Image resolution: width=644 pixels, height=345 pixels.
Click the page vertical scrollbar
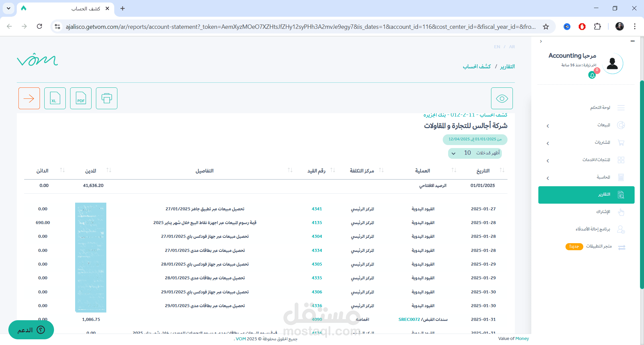642,184
